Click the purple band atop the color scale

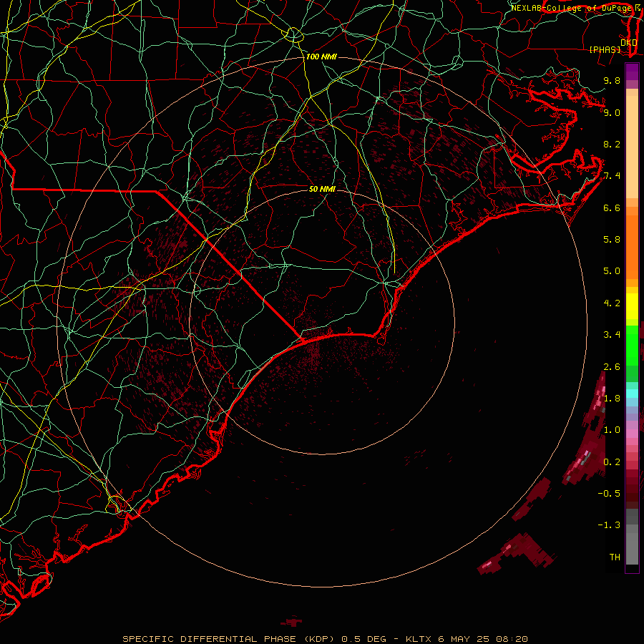coord(632,72)
